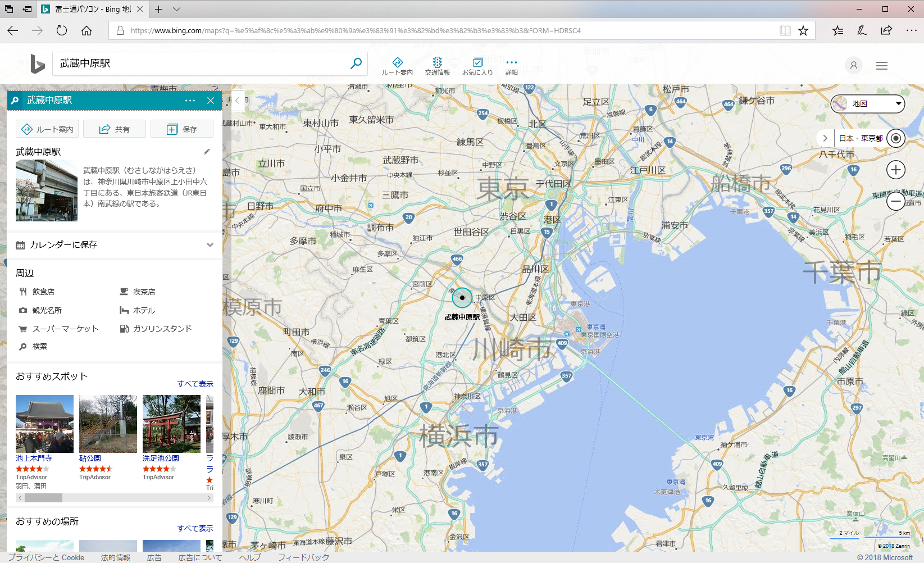Open the 詳細 more options menu

pos(511,66)
